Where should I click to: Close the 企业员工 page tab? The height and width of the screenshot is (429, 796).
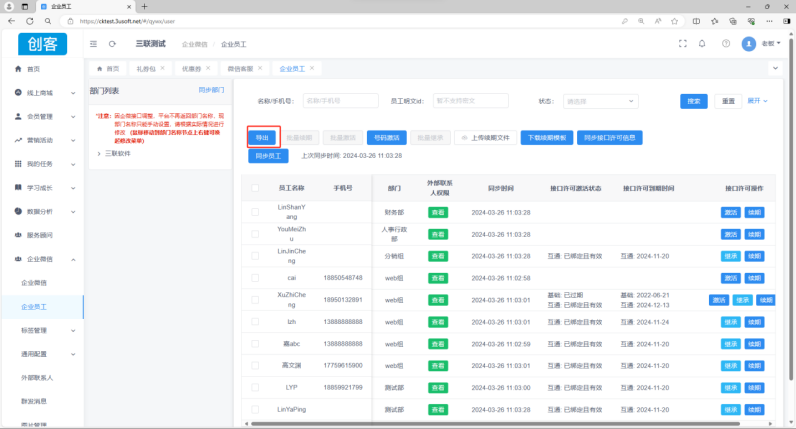pyautogui.click(x=312, y=68)
